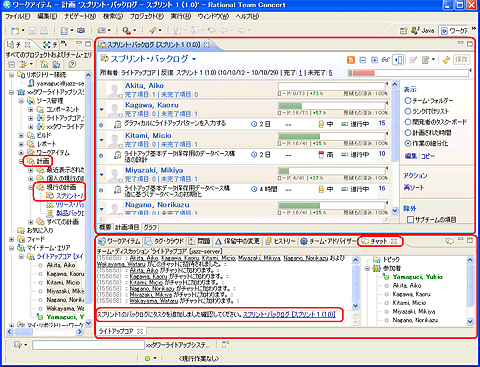The width and height of the screenshot is (480, 367).
Task: Click the collapse all icon in plan toolbar
Action: [x=363, y=60]
